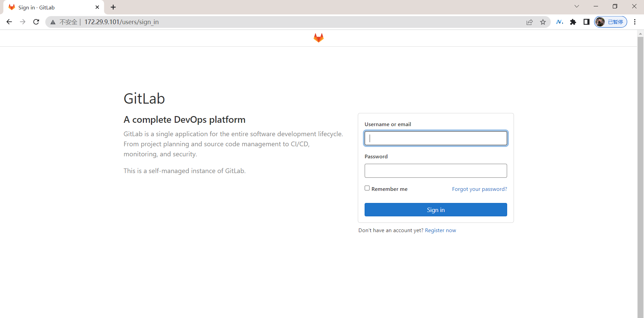Open the share page icon in address bar

pos(530,22)
